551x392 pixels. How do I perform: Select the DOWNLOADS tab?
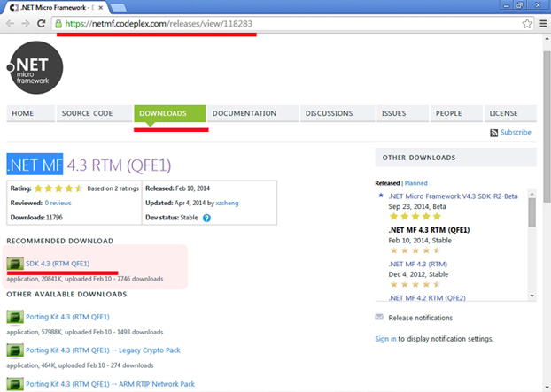(170, 113)
